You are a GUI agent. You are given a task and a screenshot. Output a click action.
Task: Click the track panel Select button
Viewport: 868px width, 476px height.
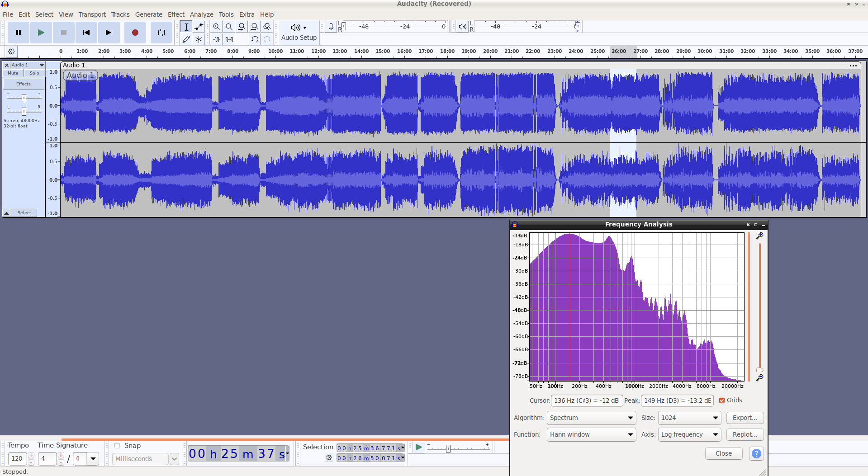tap(24, 213)
